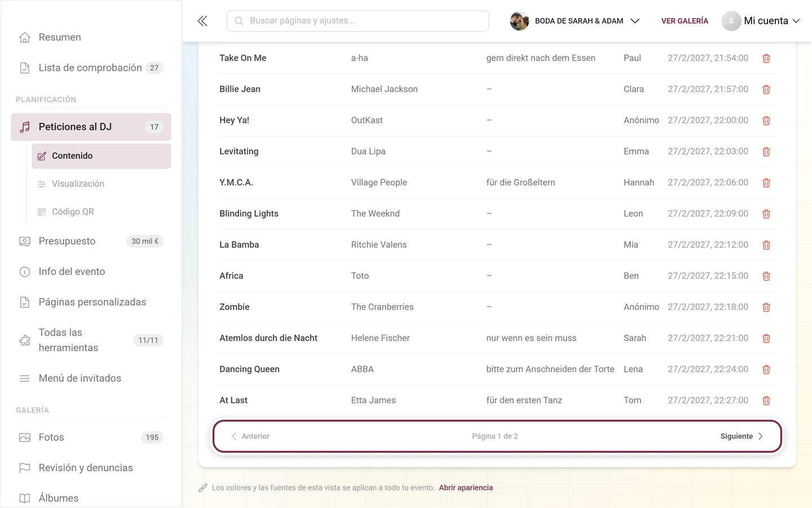Switch to the Visualización subsection
Image resolution: width=812 pixels, height=508 pixels.
click(101, 184)
